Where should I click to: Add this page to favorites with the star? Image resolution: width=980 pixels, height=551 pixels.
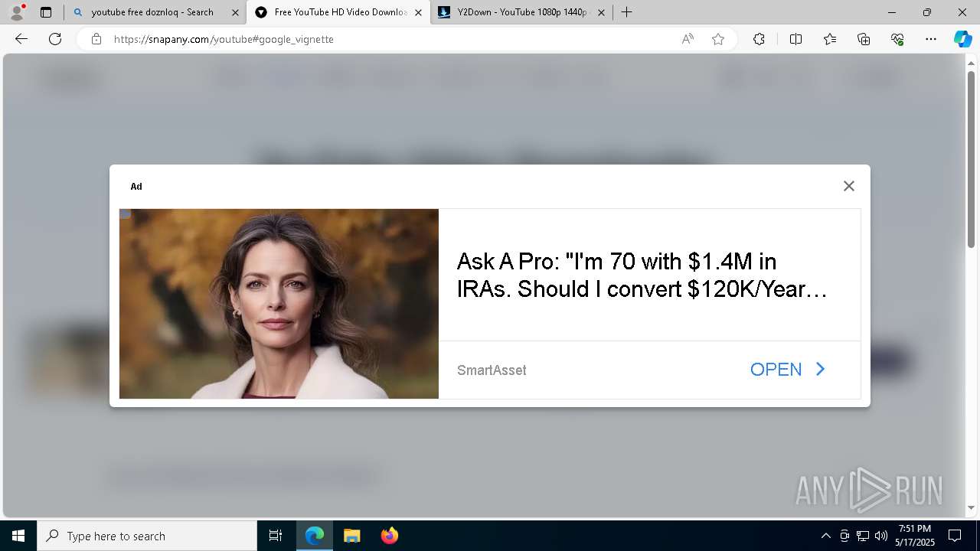tap(718, 39)
